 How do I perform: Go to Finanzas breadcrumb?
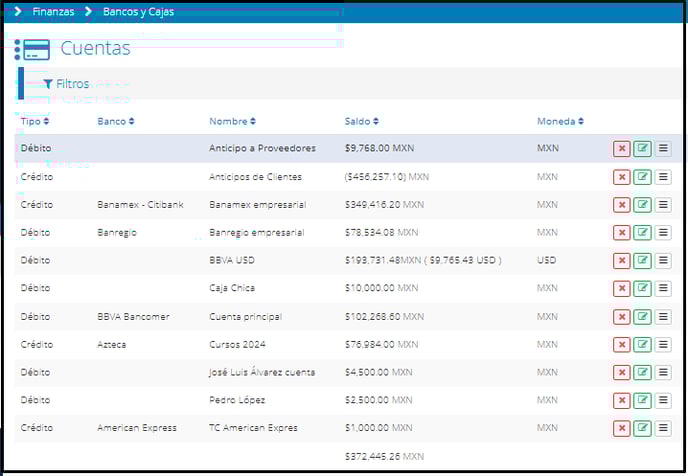(53, 11)
